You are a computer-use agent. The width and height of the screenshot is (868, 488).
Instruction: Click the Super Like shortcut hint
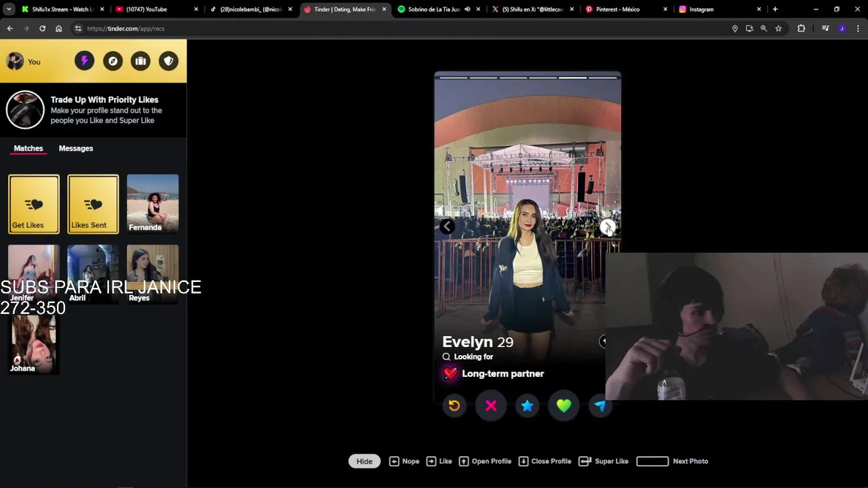604,461
